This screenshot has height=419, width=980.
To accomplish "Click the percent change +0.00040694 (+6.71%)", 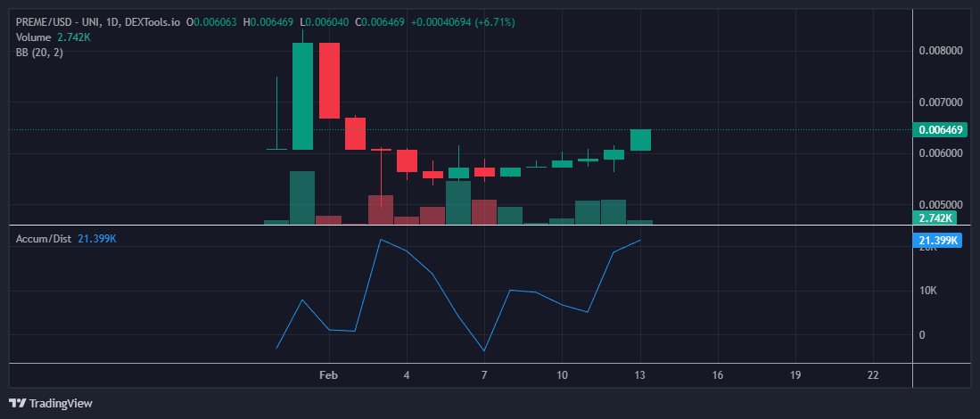I will (x=464, y=22).
